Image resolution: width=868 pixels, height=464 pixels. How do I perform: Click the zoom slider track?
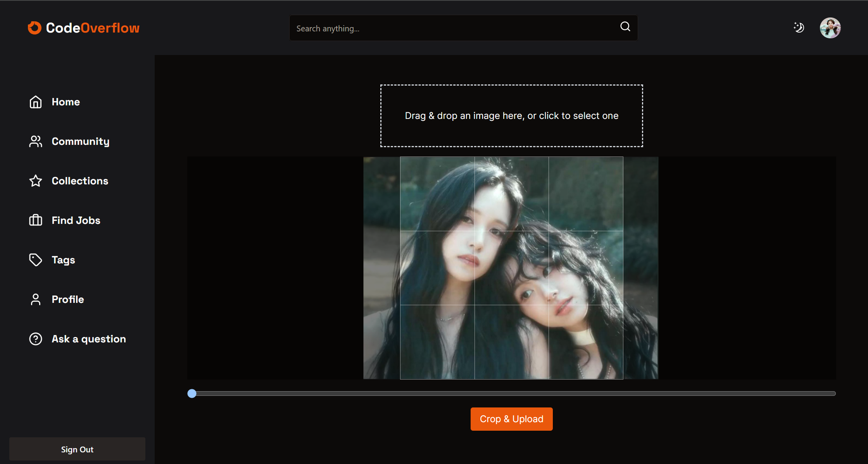511,394
